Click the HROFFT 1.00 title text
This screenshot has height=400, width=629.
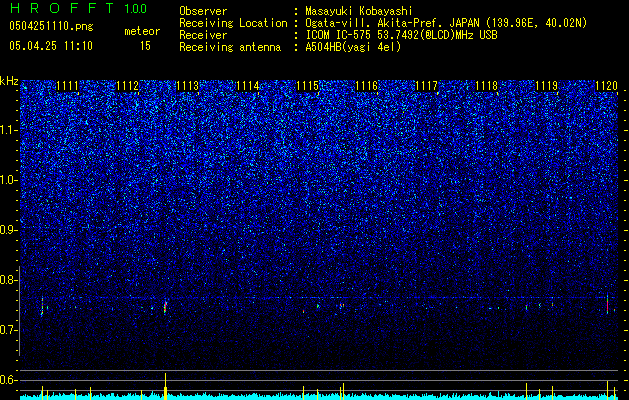pyautogui.click(x=78, y=8)
